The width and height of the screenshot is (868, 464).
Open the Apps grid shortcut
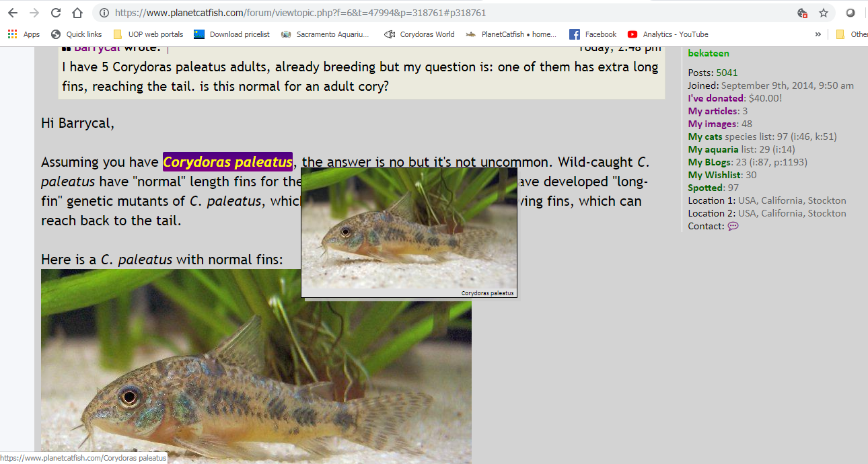24,34
